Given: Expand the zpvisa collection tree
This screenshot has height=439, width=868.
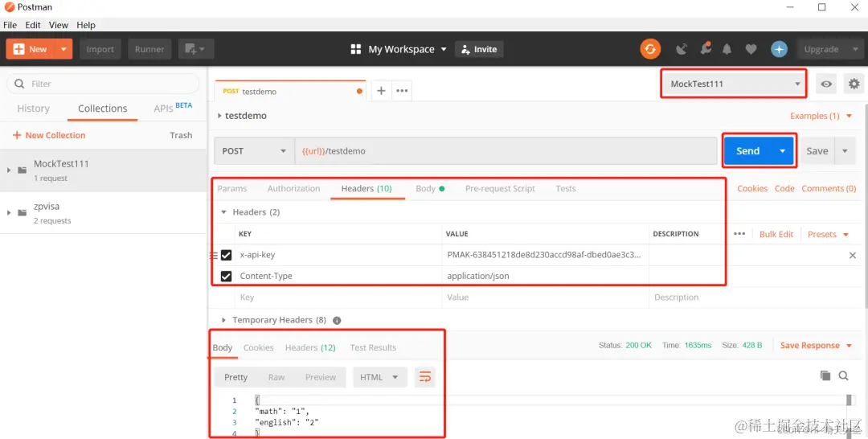Looking at the screenshot, I should [x=9, y=212].
